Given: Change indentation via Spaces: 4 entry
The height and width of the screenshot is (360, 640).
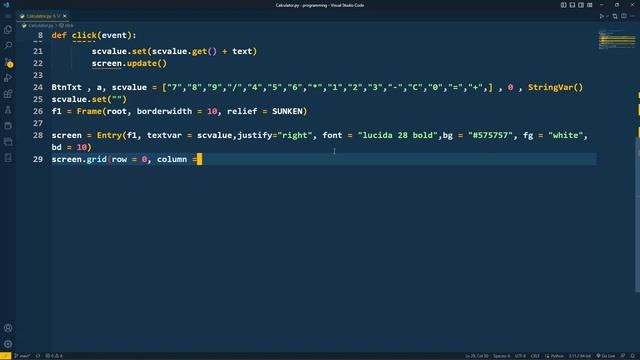Looking at the screenshot, I should (x=501, y=356).
